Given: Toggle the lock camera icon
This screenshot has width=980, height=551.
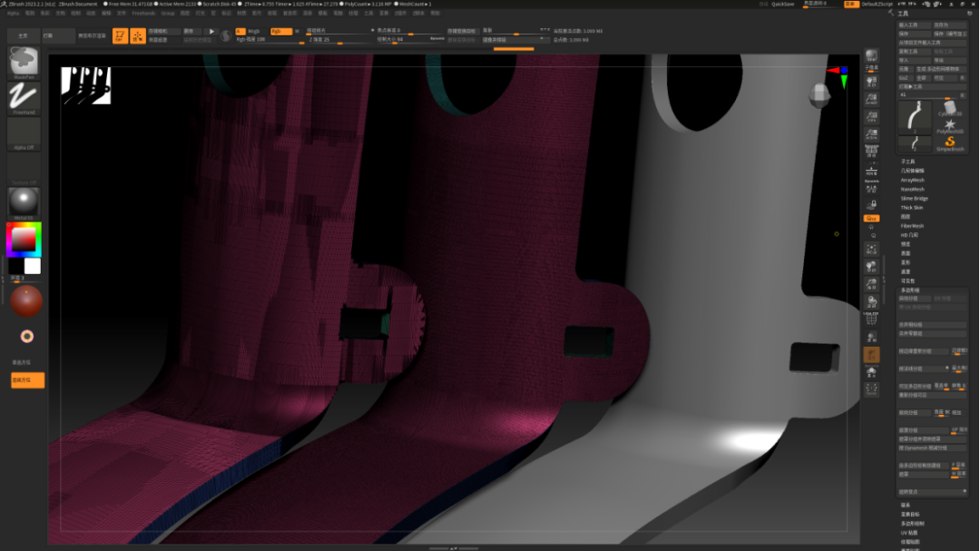Looking at the screenshot, I should [x=871, y=205].
